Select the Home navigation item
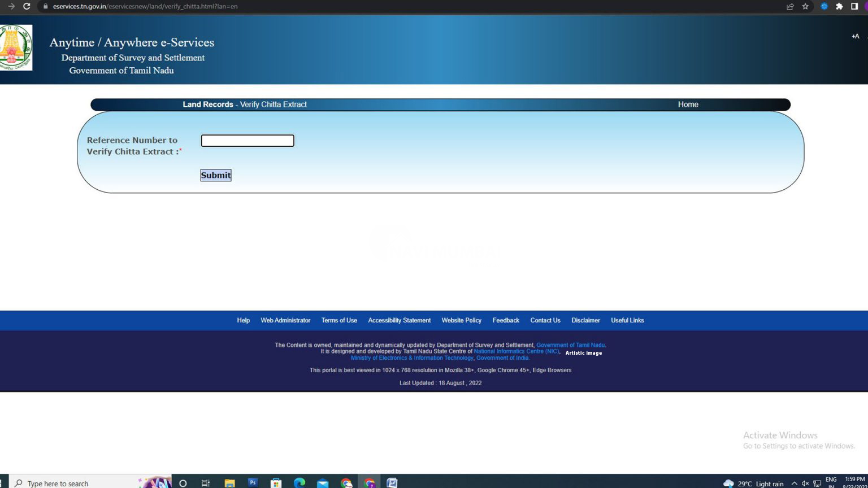 (x=688, y=104)
